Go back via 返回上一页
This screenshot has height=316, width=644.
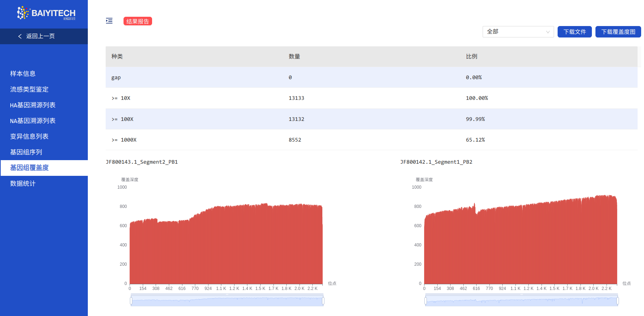pos(40,36)
